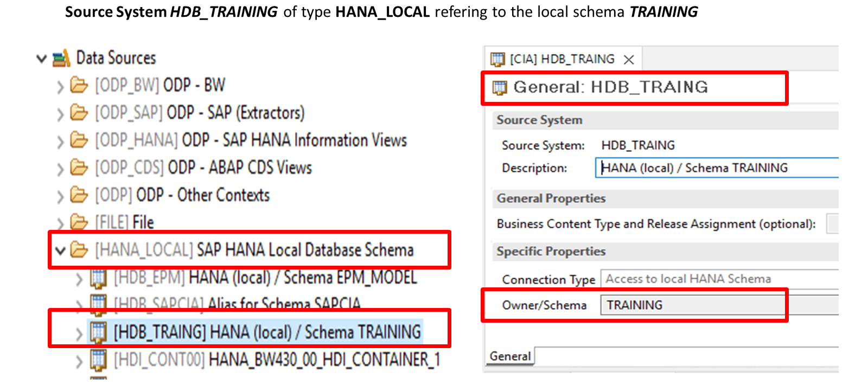Viewport: 868px width, 385px height.
Task: Click the Specific Properties section header
Action: (665, 252)
